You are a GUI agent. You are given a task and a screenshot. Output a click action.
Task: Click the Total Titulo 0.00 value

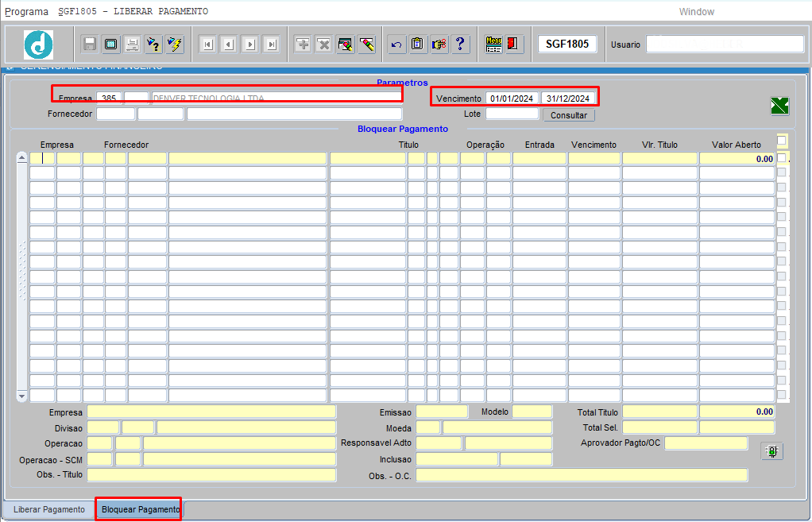[x=737, y=412]
